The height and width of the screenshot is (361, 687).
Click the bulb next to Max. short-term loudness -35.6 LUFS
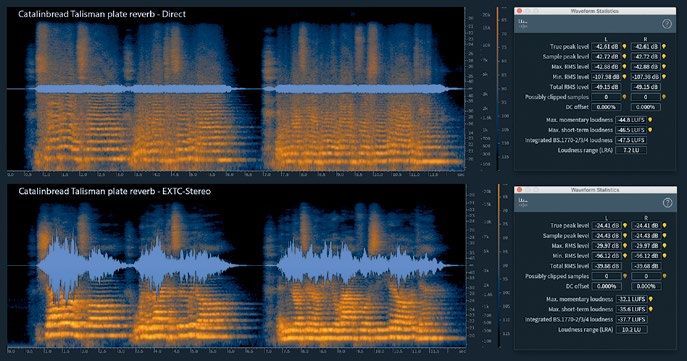point(651,309)
